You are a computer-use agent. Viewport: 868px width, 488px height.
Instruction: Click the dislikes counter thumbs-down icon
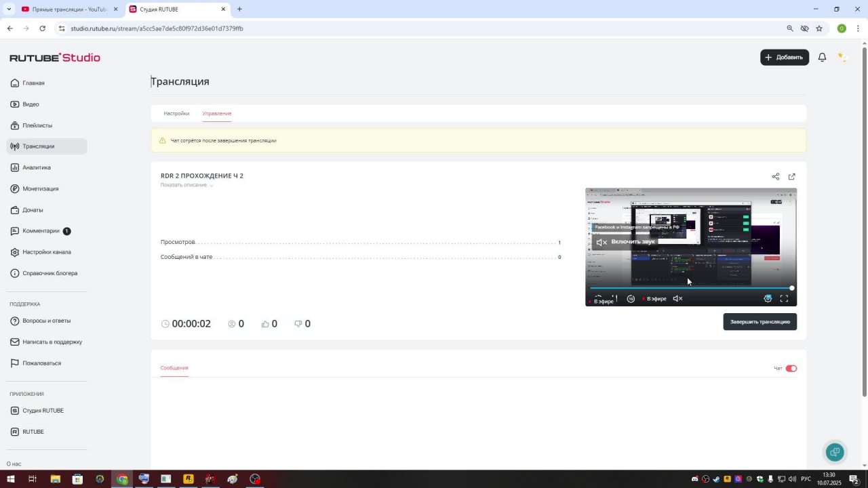298,324
